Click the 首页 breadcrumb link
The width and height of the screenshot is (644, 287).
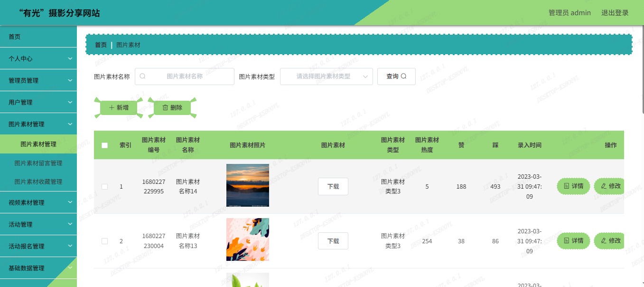pos(101,45)
